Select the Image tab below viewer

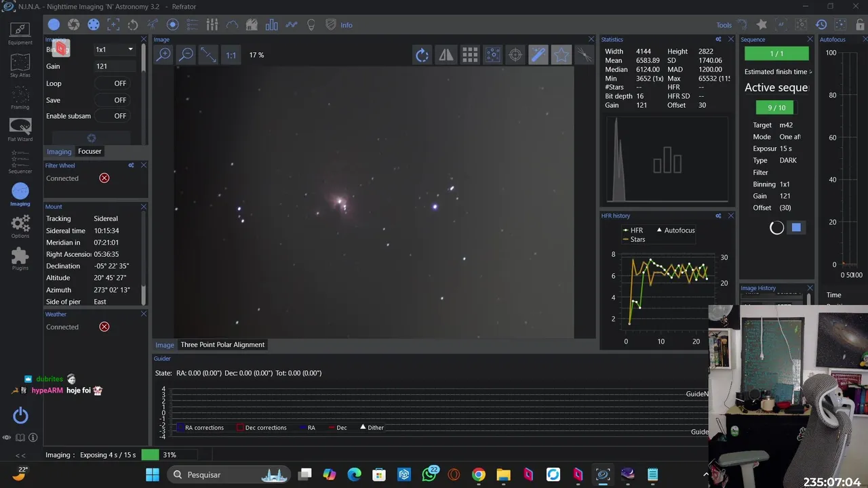(165, 345)
